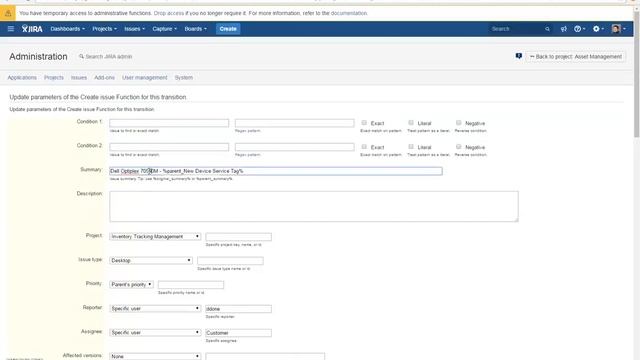Check Exact for Condition 2
This screenshot has height=360, width=640.
(364, 147)
